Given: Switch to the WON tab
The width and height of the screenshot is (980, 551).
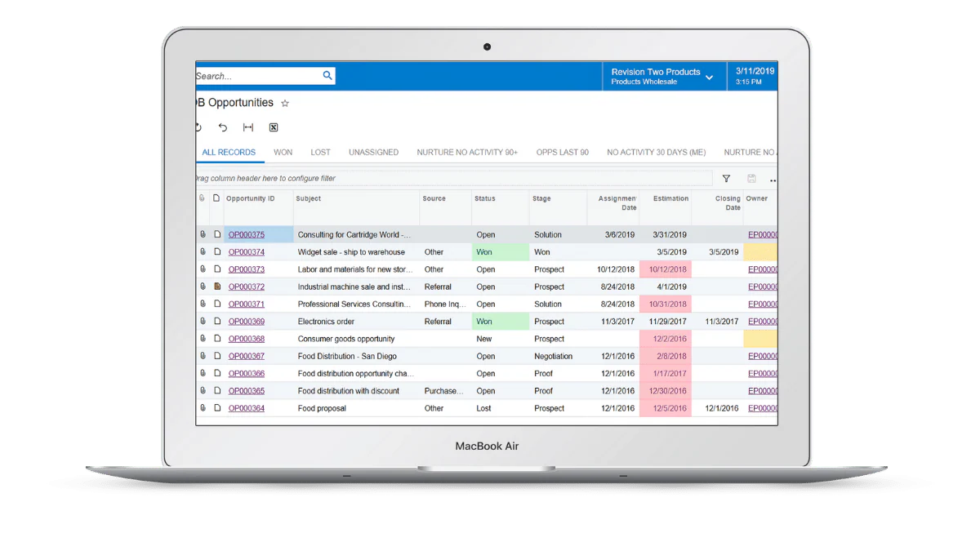Looking at the screenshot, I should pyautogui.click(x=283, y=152).
